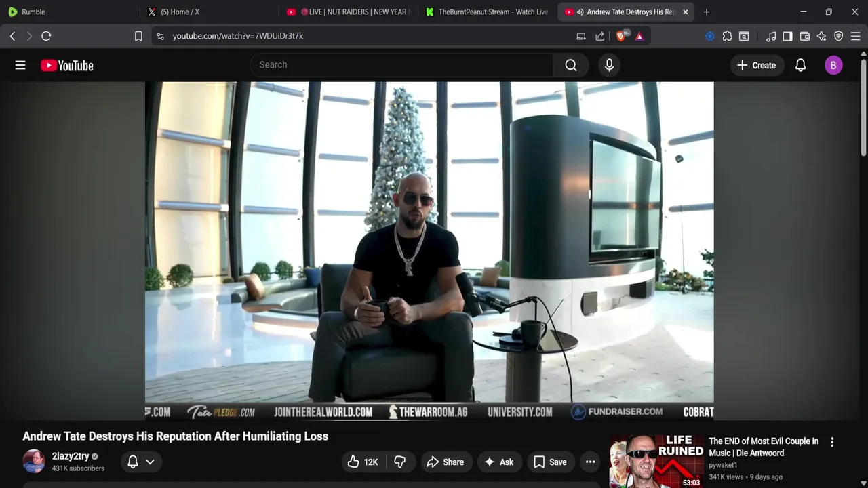Click the install app icon in address bar
868x488 pixels.
(581, 36)
